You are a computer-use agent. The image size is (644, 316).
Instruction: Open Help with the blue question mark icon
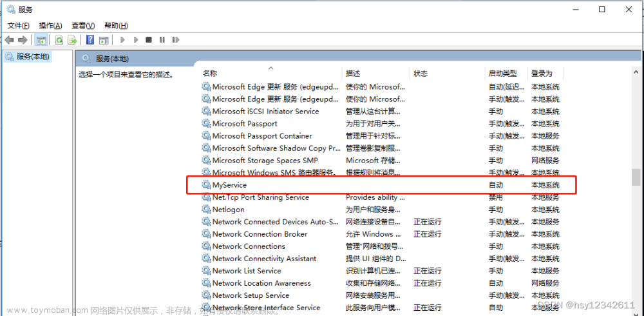(x=90, y=40)
